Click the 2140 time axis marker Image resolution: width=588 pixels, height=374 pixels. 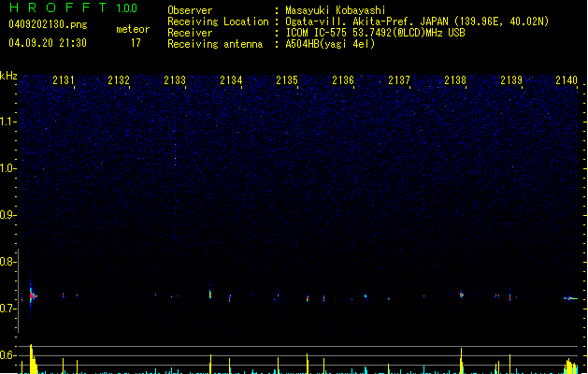[x=566, y=80]
